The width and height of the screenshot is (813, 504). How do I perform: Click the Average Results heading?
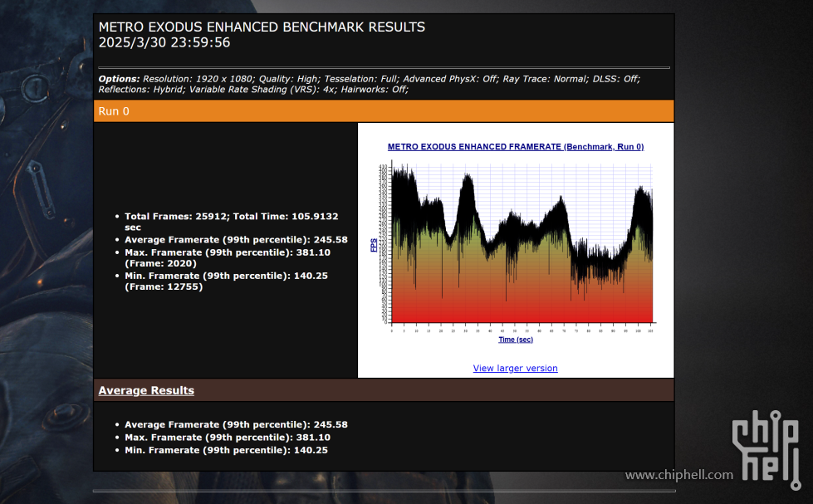(x=146, y=390)
